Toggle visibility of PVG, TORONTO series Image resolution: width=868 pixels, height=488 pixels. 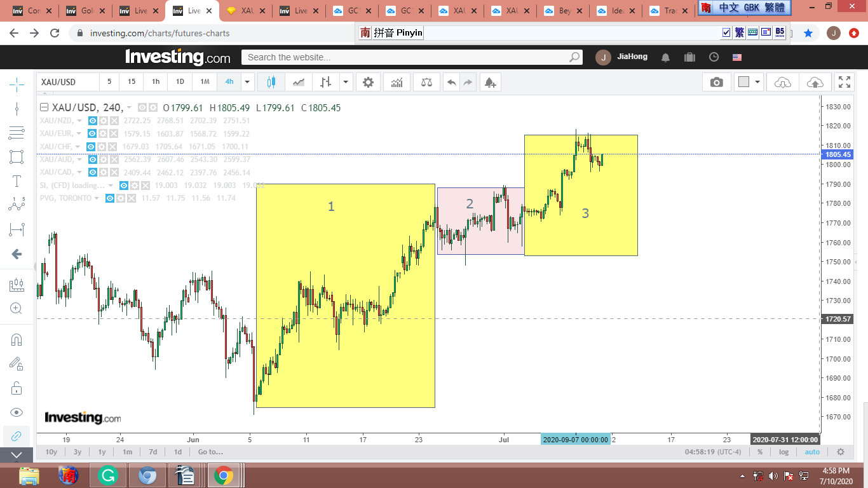click(110, 198)
